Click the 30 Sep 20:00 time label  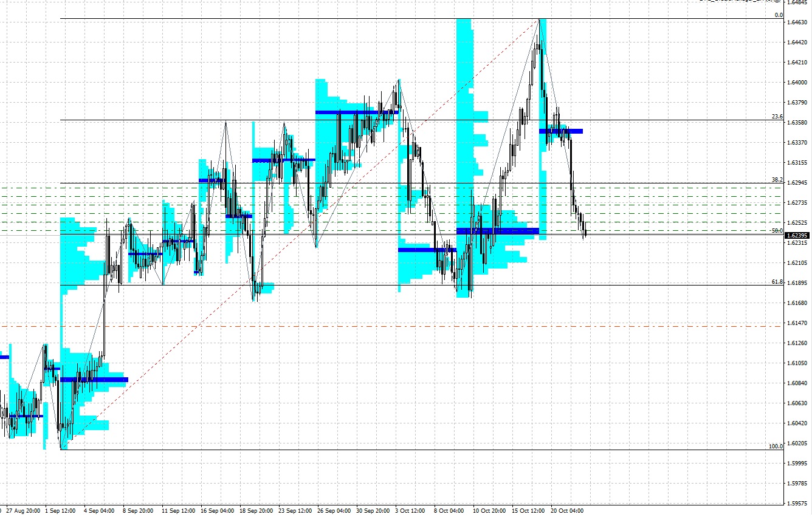(x=373, y=512)
